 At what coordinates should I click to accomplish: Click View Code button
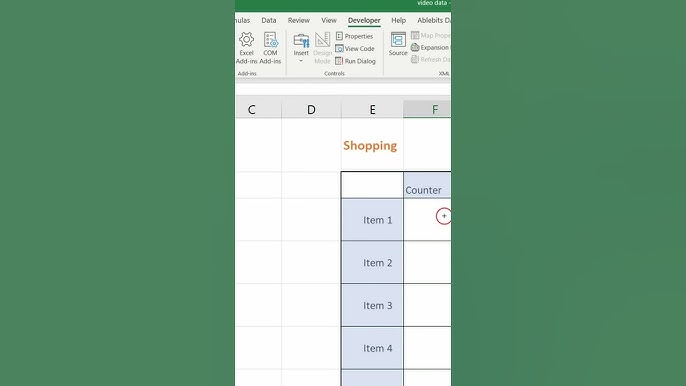point(355,49)
